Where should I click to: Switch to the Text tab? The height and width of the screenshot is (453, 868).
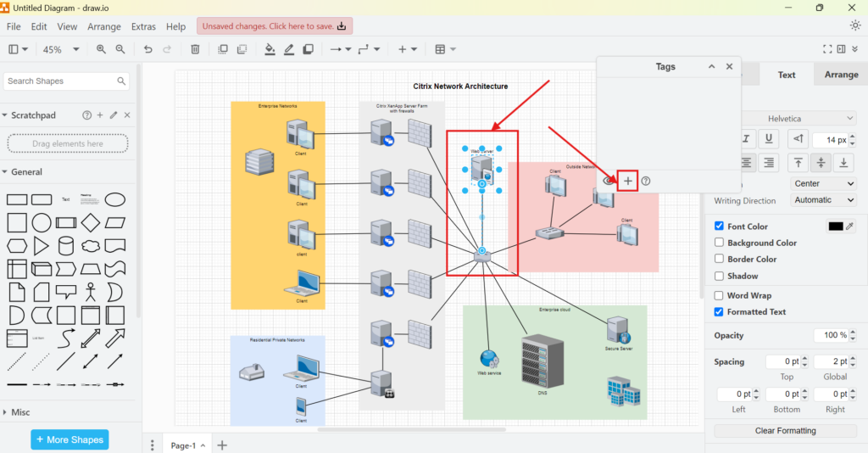[786, 75]
